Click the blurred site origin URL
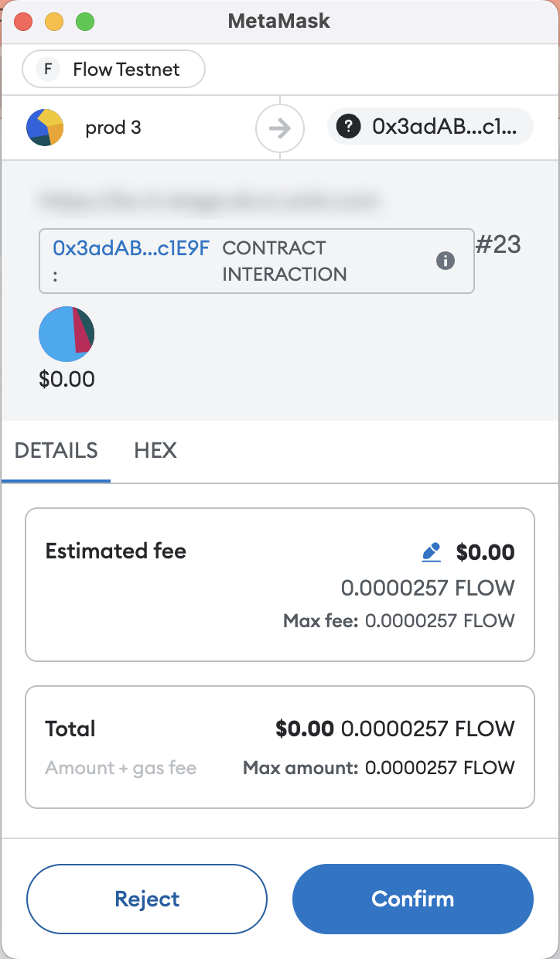This screenshot has width=560, height=959. [x=209, y=202]
